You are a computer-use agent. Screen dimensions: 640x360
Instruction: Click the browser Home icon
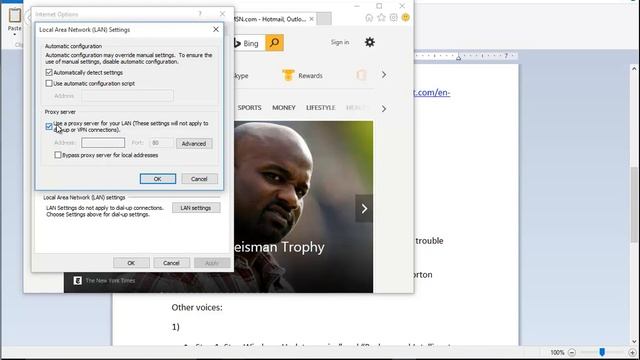(x=369, y=18)
